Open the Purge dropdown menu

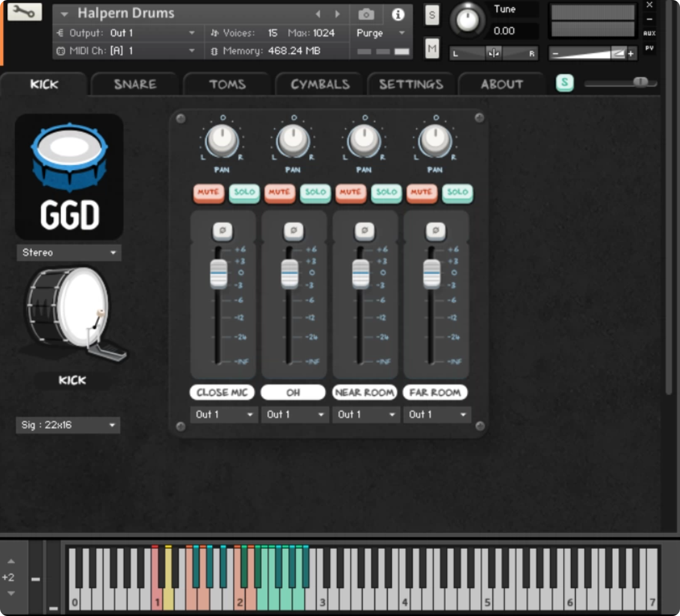380,33
